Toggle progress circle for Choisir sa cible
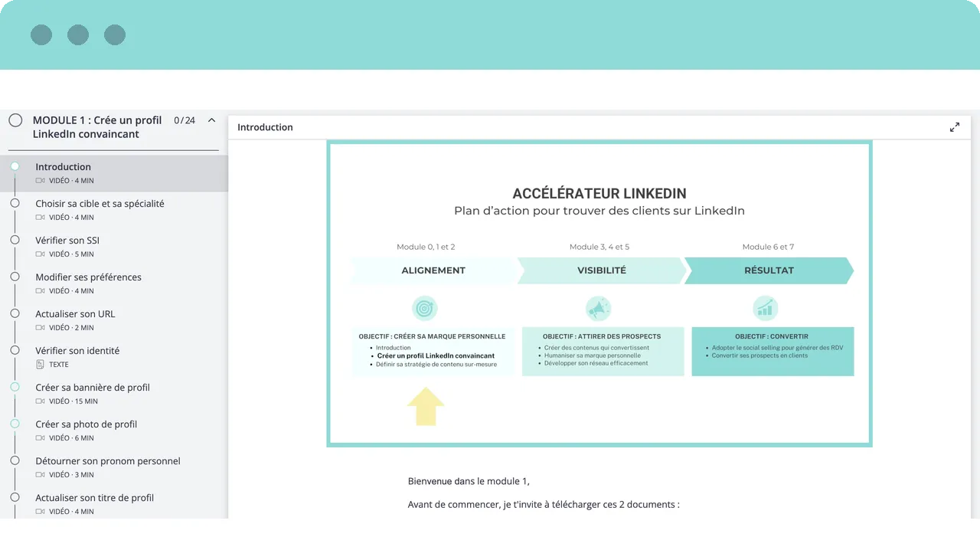 [15, 203]
